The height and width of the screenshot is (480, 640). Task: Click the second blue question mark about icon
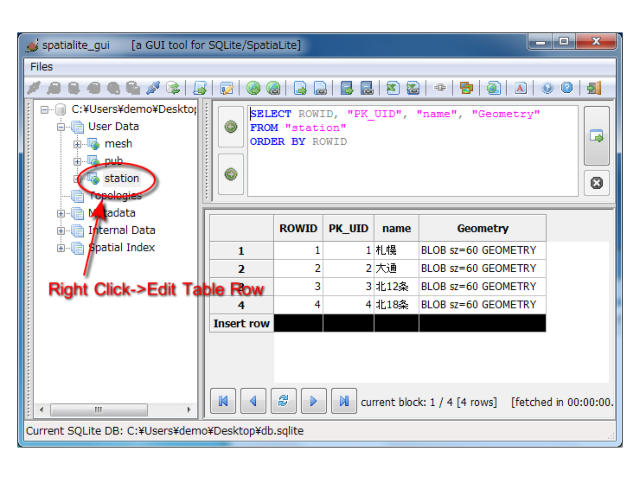pyautogui.click(x=567, y=88)
